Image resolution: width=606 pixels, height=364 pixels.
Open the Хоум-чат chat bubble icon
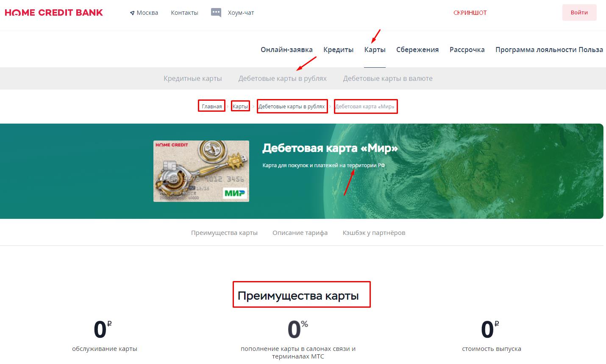tap(216, 13)
